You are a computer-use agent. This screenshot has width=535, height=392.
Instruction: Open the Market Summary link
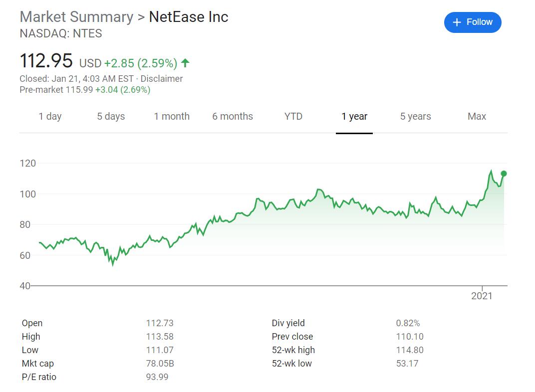pyautogui.click(x=76, y=17)
